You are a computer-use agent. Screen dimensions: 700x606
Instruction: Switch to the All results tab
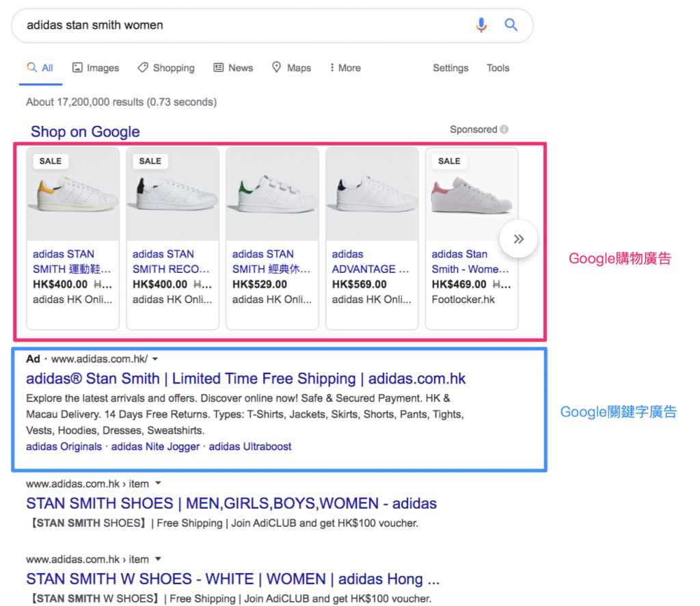[40, 68]
